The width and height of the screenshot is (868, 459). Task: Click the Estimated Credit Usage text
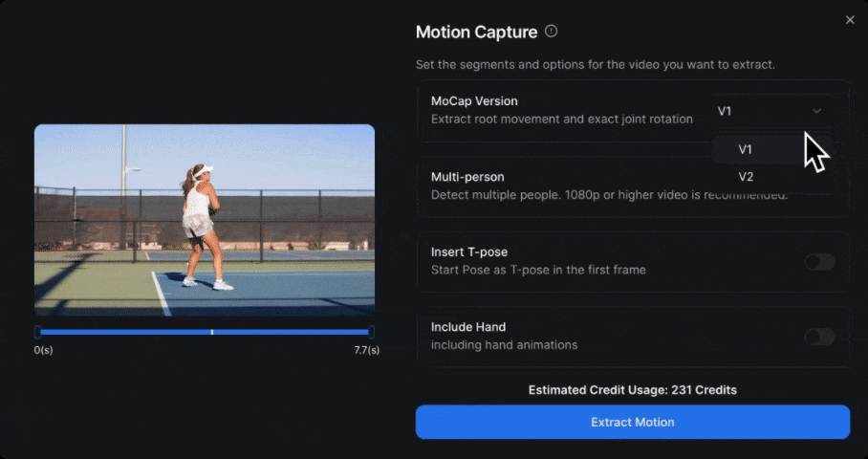632,390
